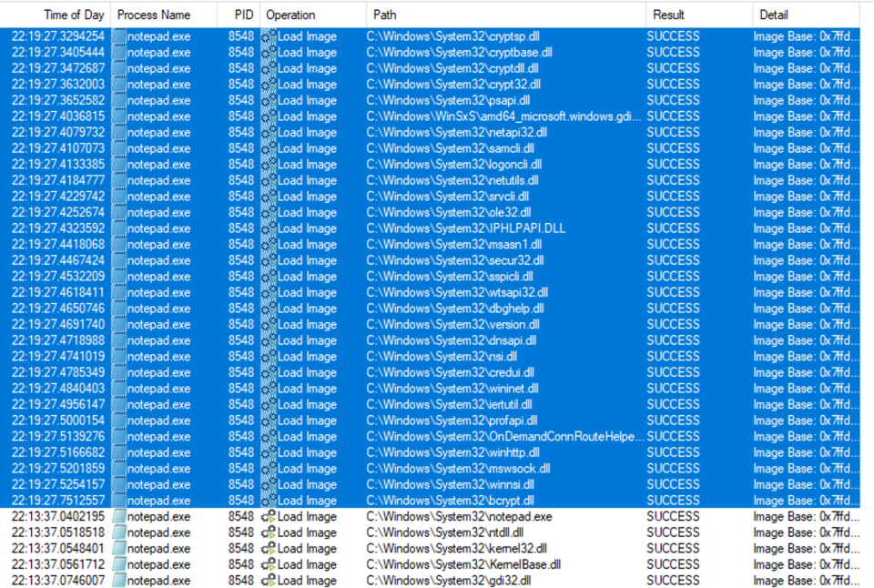Screen dimensions: 874x588
Task: Click the notepad icon in the ole32.dll row
Action: click(x=118, y=212)
